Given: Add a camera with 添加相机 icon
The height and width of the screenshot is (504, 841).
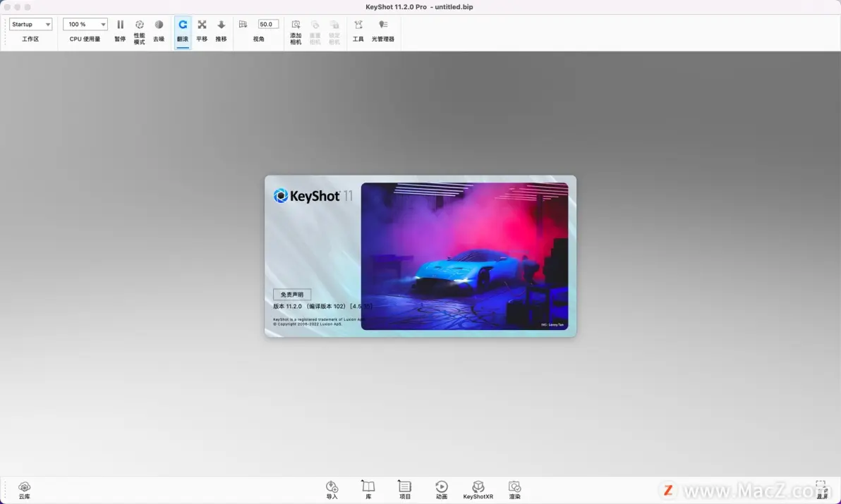Looking at the screenshot, I should 296,25.
